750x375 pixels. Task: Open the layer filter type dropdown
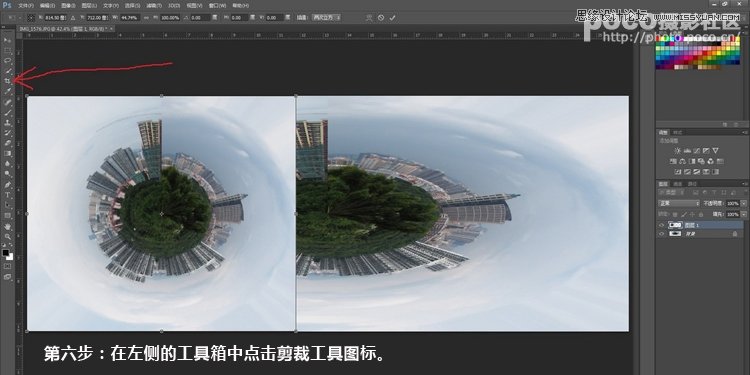click(671, 192)
